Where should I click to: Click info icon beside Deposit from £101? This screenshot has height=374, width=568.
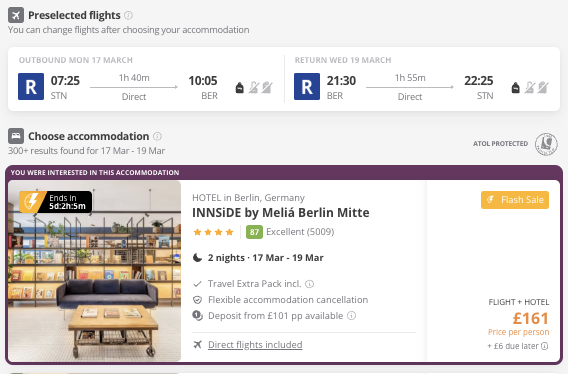point(351,316)
